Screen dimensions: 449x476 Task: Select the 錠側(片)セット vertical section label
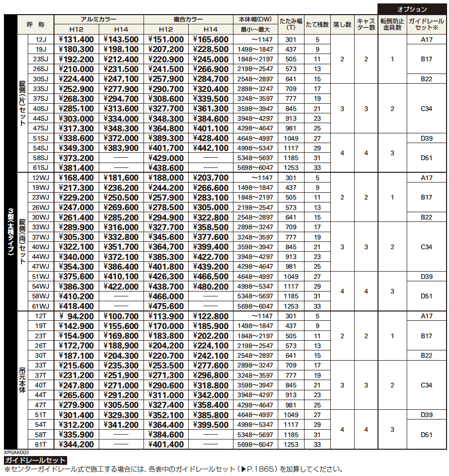pyautogui.click(x=22, y=104)
